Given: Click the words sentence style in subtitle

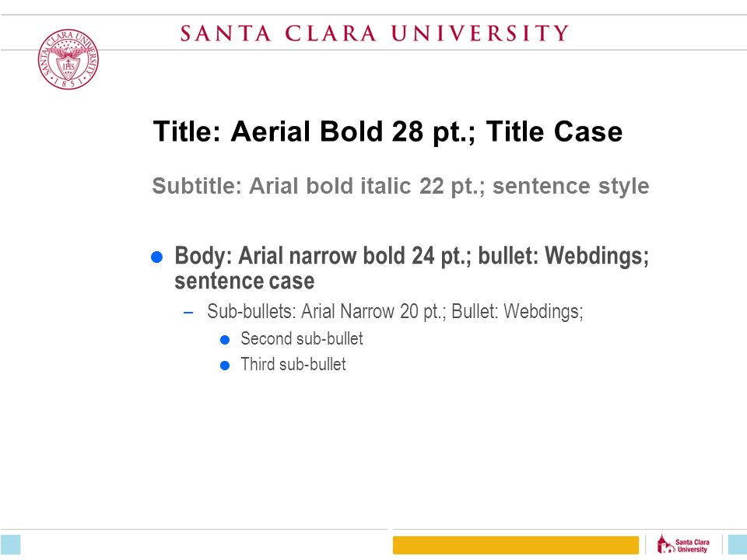Looking at the screenshot, I should point(570,186).
